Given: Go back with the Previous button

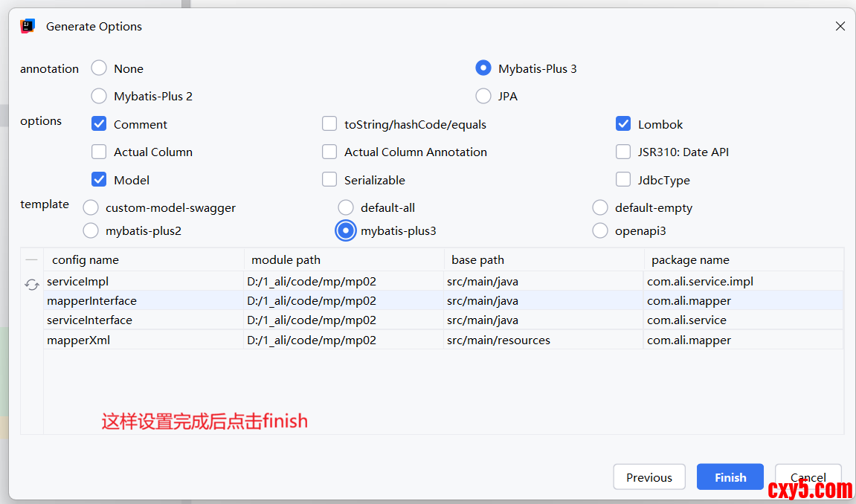Looking at the screenshot, I should pyautogui.click(x=649, y=477).
